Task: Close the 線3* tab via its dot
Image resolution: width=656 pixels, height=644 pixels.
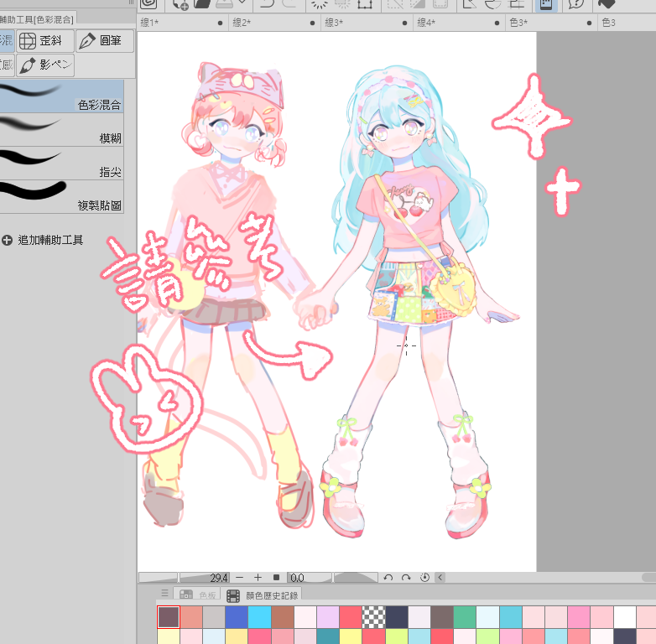Action: [x=404, y=23]
